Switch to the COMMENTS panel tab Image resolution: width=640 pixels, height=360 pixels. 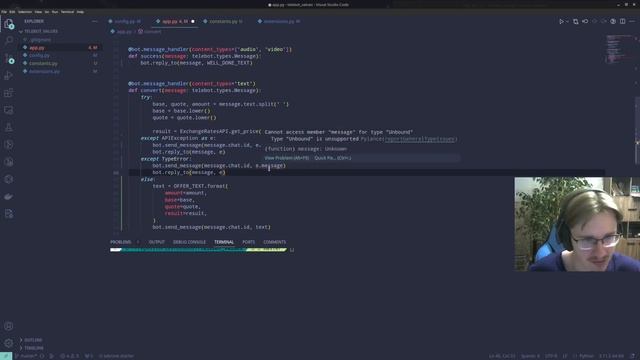[275, 242]
